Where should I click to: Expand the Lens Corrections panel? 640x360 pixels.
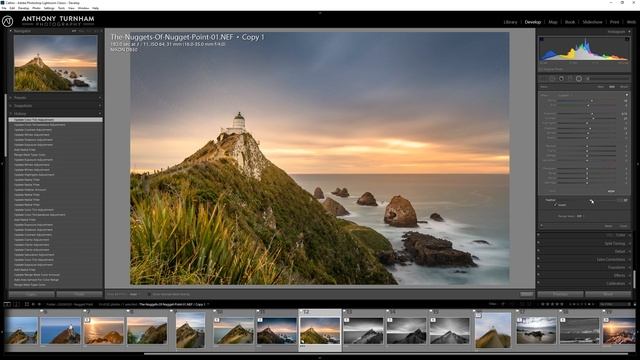tap(629, 259)
